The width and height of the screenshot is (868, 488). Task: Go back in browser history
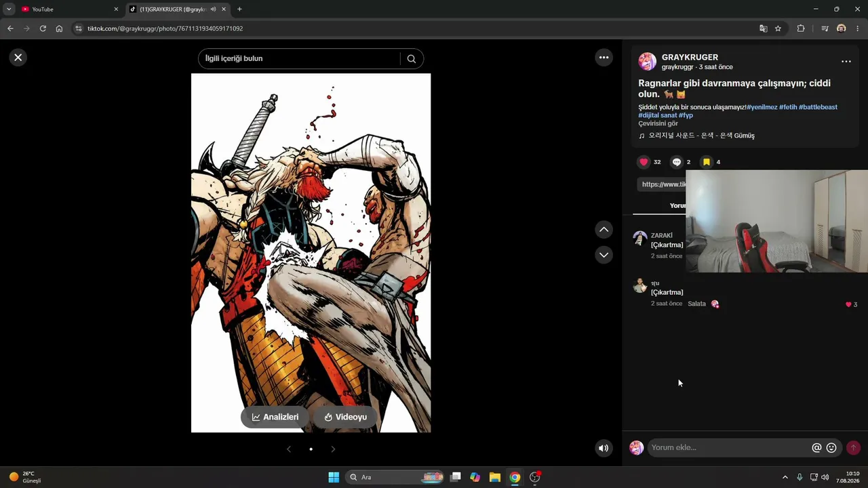[x=10, y=28]
